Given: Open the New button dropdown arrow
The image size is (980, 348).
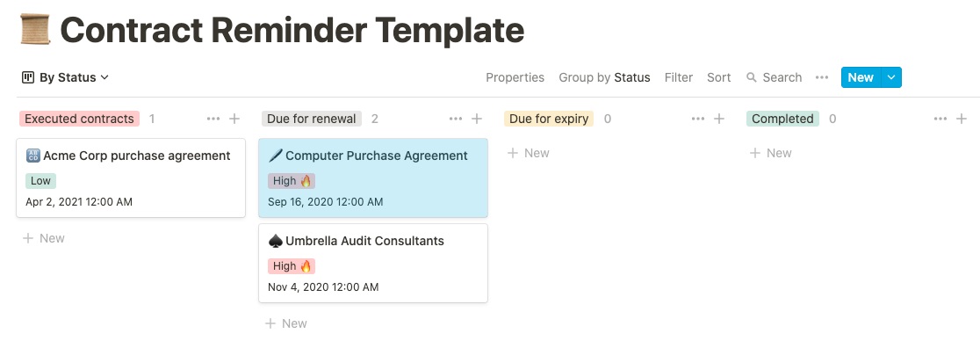Looking at the screenshot, I should (891, 77).
